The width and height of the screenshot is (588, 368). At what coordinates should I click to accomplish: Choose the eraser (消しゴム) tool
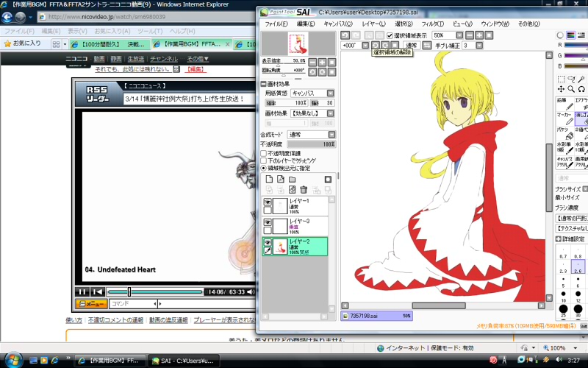coord(581,118)
